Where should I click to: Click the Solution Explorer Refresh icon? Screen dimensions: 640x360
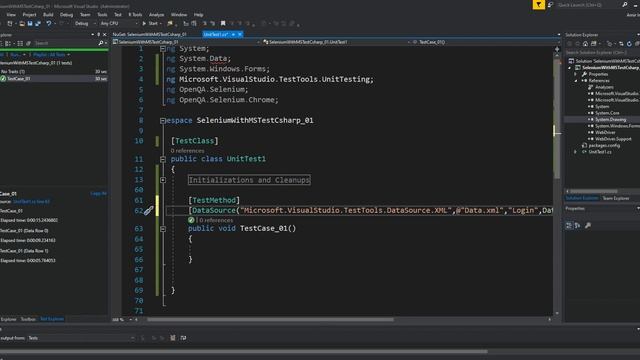coord(629,44)
